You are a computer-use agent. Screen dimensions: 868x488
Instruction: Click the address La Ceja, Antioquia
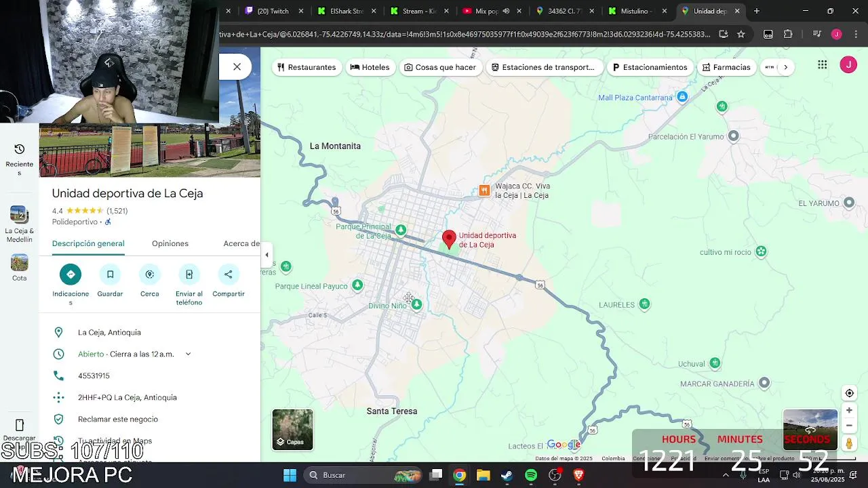click(x=109, y=332)
